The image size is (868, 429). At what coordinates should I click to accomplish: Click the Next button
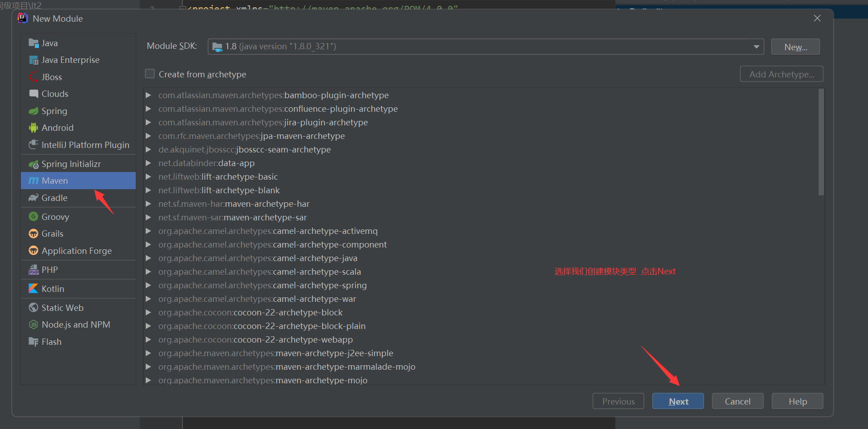(678, 401)
